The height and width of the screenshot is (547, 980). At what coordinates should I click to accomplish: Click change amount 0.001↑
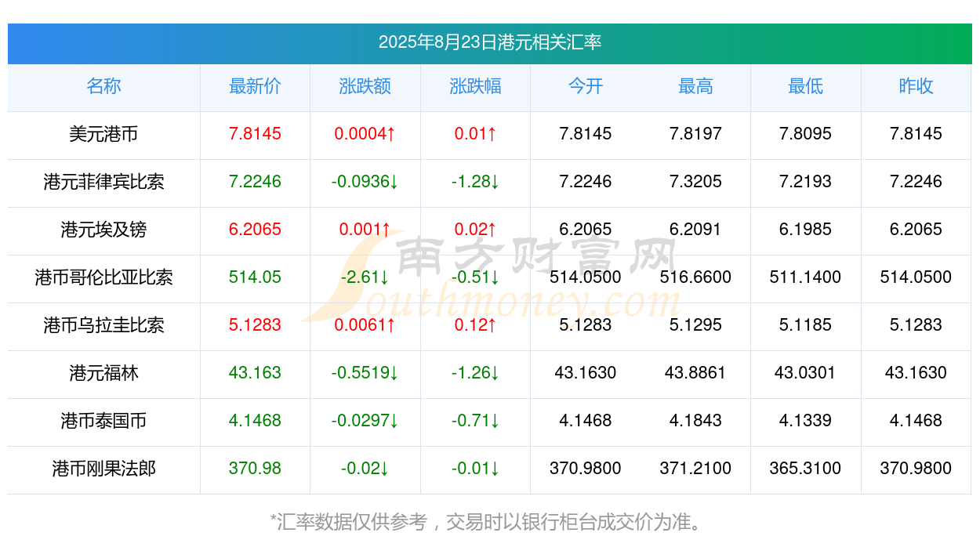pyautogui.click(x=365, y=230)
